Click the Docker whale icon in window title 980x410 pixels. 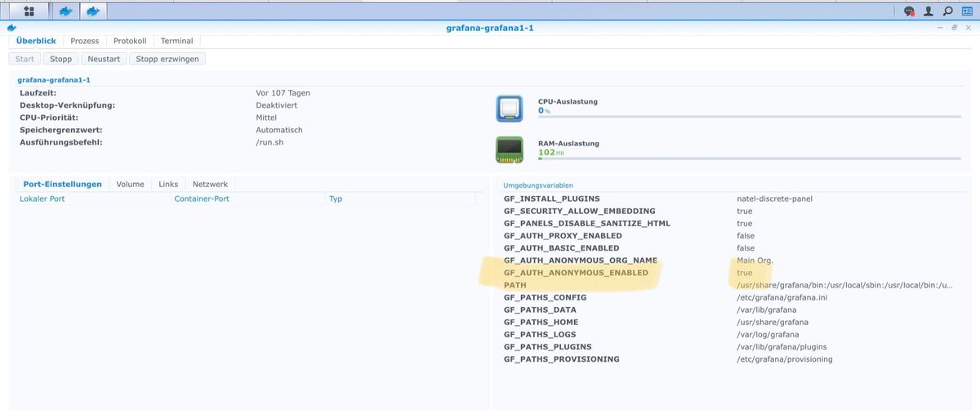coord(11,27)
